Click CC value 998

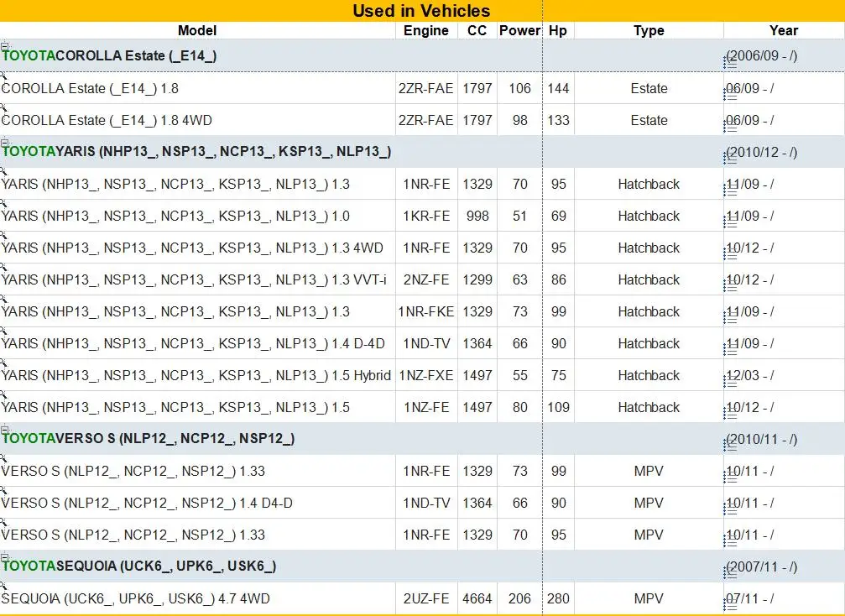tap(477, 217)
